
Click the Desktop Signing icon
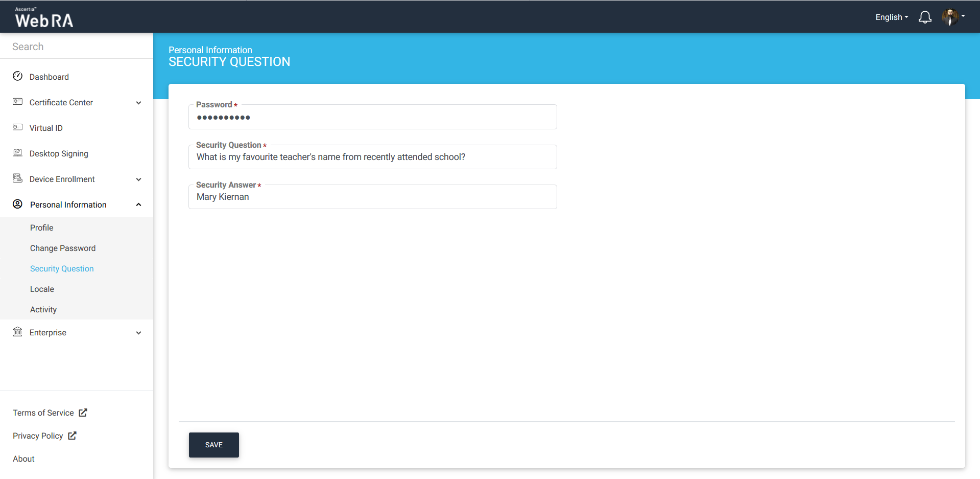(x=17, y=153)
